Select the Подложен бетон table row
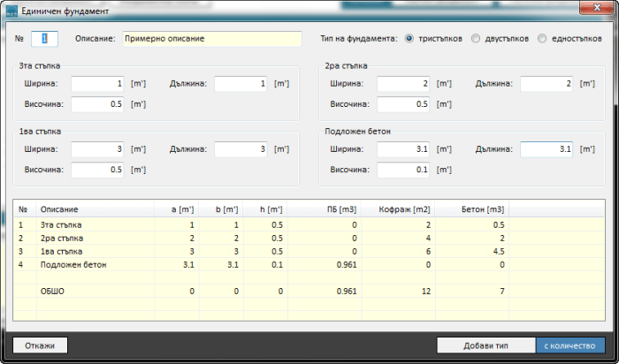This screenshot has height=364, width=619. 177,264
